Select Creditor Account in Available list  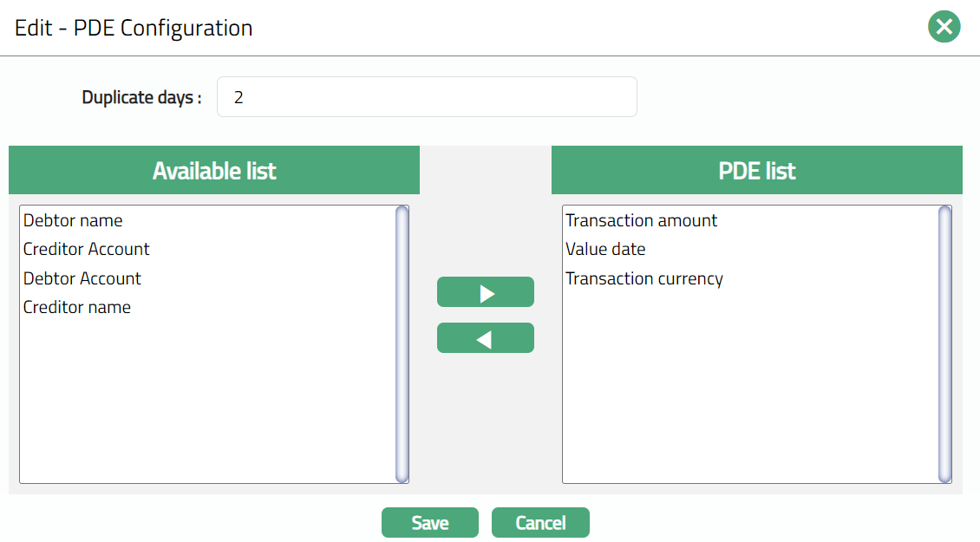87,249
